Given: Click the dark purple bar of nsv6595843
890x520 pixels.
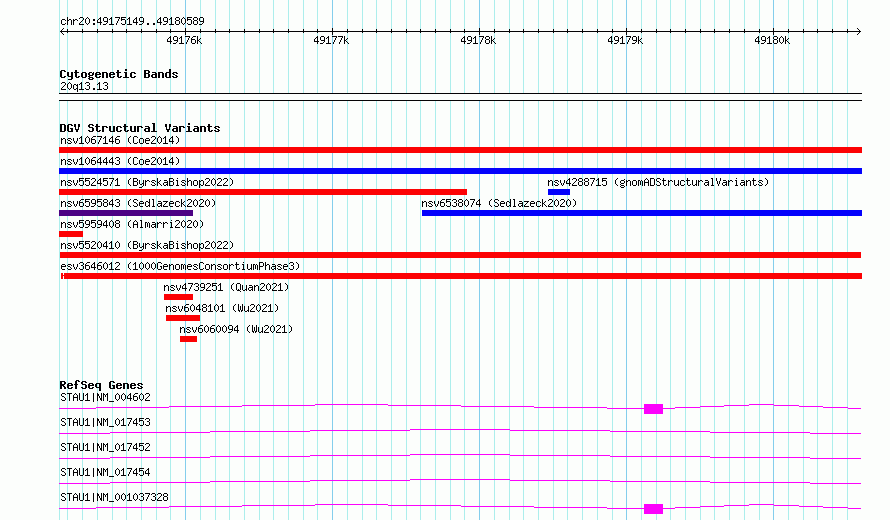Looking at the screenshot, I should tap(126, 213).
